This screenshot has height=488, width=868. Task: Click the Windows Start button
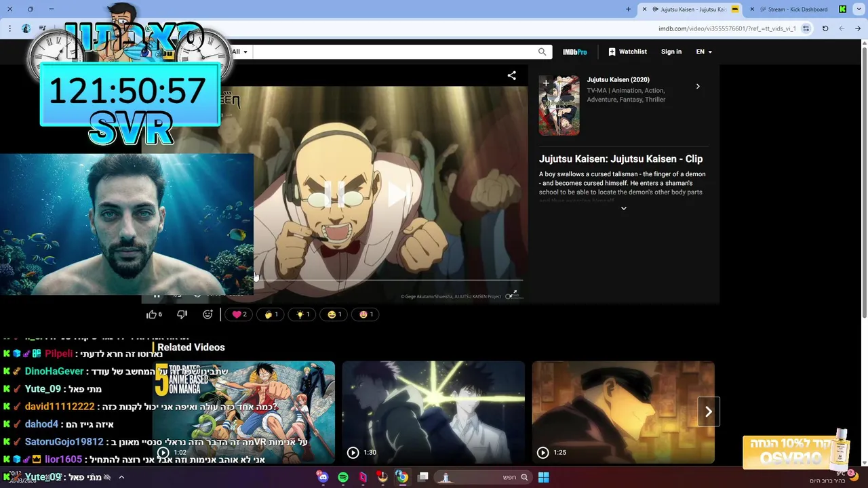543,477
